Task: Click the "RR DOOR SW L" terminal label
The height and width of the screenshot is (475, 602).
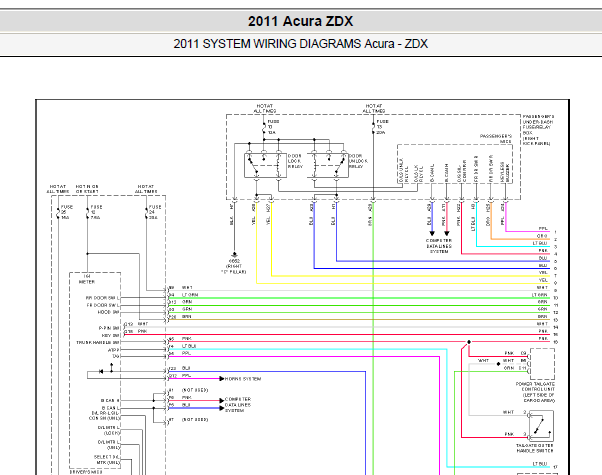Action: [103, 298]
